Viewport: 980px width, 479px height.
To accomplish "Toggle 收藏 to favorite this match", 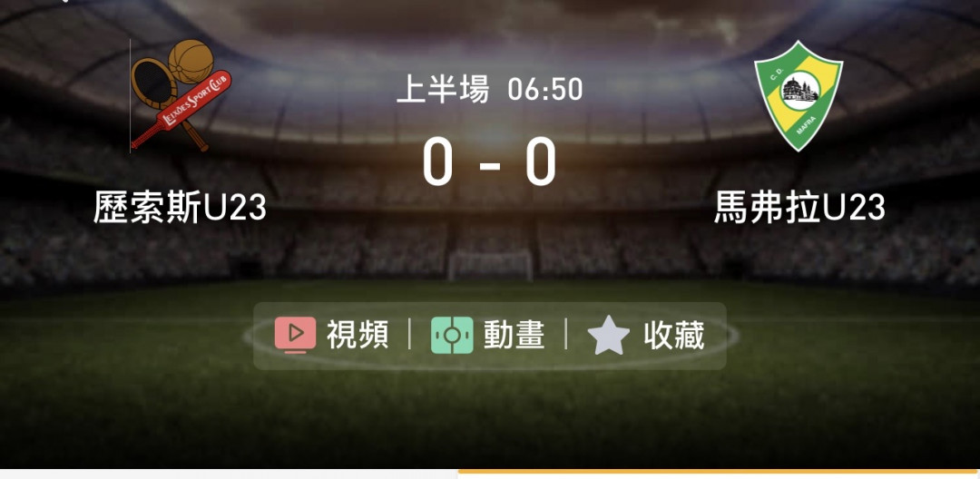I will pyautogui.click(x=673, y=336).
